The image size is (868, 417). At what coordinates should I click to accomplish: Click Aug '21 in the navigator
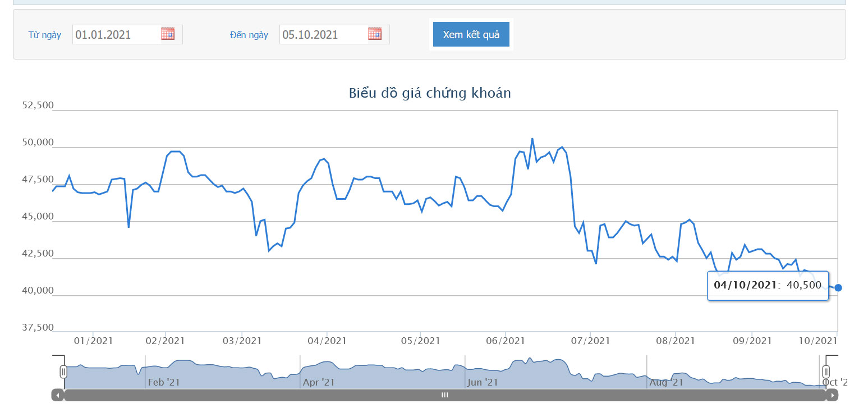pyautogui.click(x=666, y=382)
